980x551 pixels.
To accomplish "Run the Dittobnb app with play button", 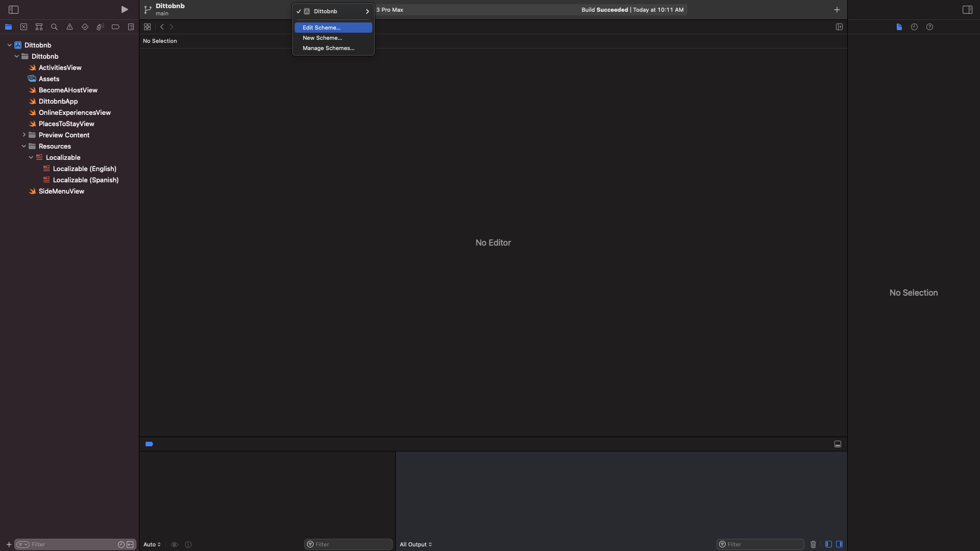I will point(124,9).
